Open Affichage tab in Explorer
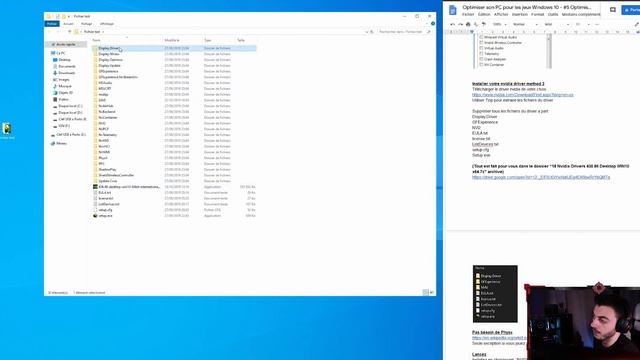Screen dimensions: 640x360 point(107,24)
